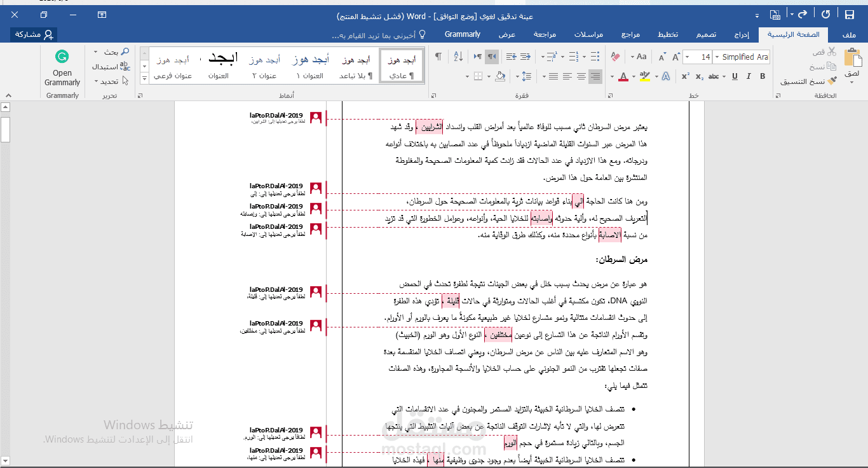Select the العنوان ١ heading style
This screenshot has height=468, width=868.
tap(310, 66)
